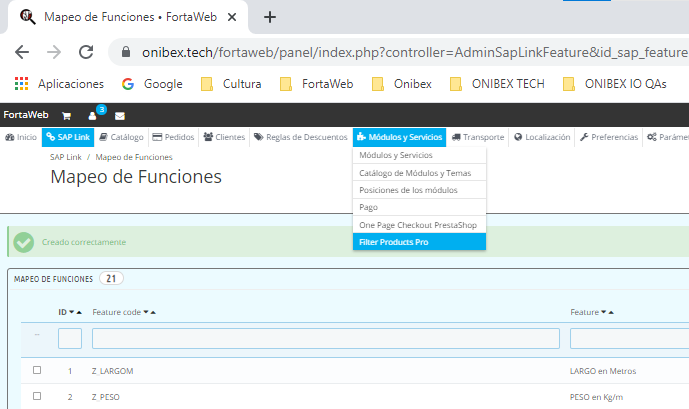Sort Feature code column ascending

click(153, 313)
